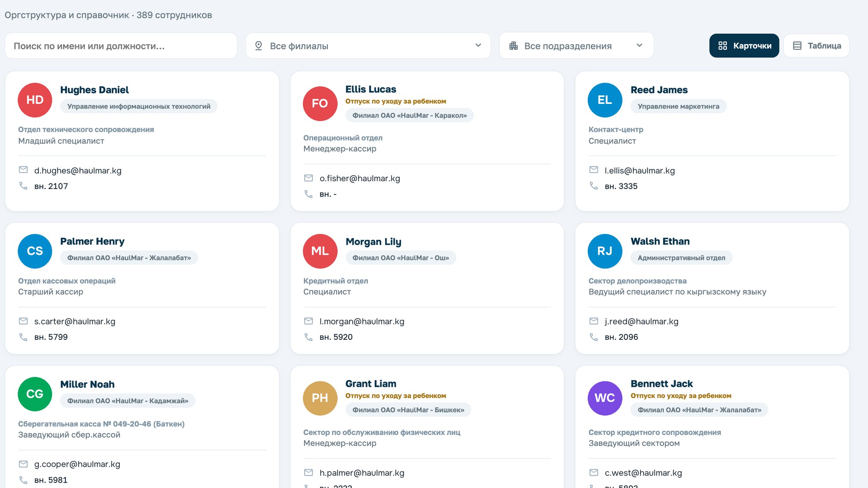
Task: Click the FO avatar of Ellis Lucas
Action: click(320, 103)
